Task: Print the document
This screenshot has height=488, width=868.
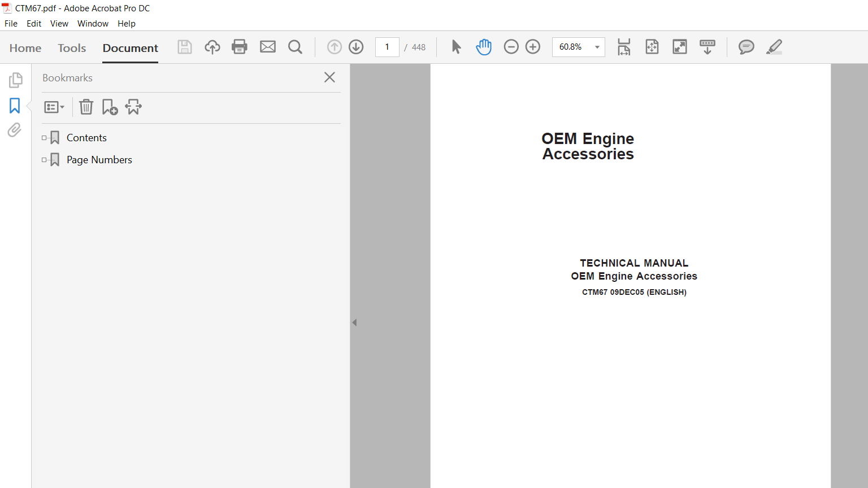Action: [240, 47]
